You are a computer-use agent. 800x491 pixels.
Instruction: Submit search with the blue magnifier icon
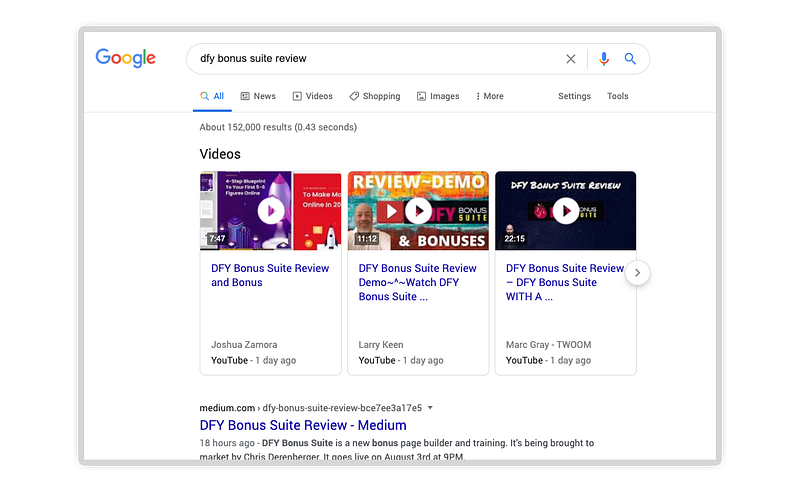pyautogui.click(x=630, y=59)
